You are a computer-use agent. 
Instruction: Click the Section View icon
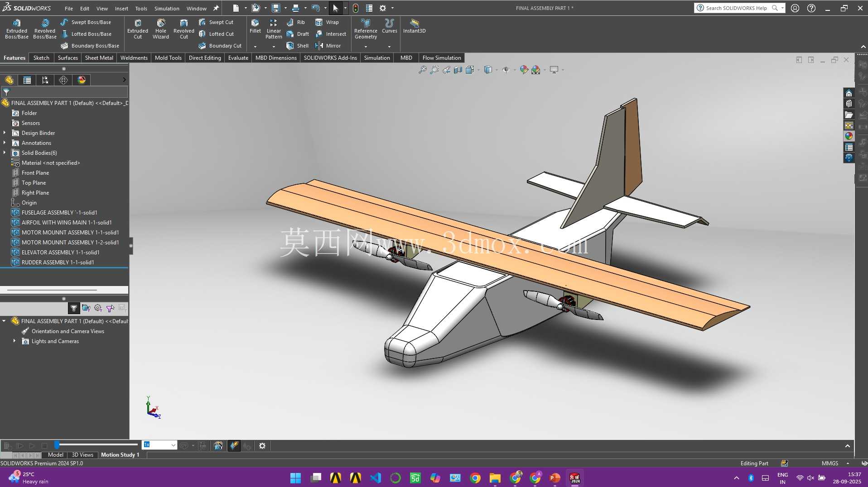pos(458,70)
